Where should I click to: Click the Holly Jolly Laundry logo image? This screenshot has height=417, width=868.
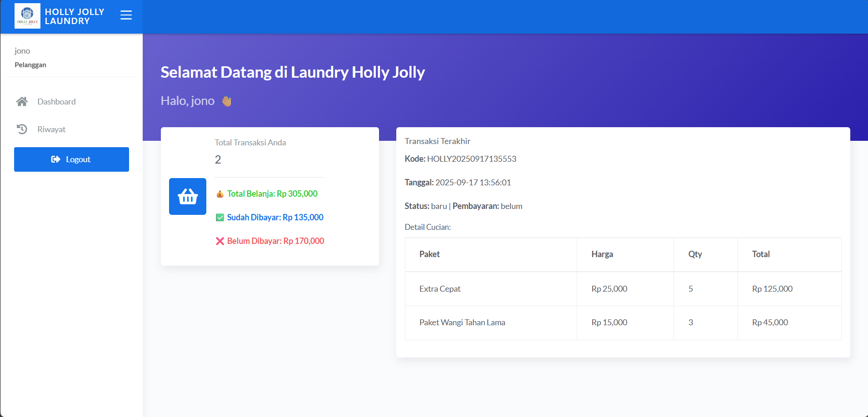click(x=27, y=16)
